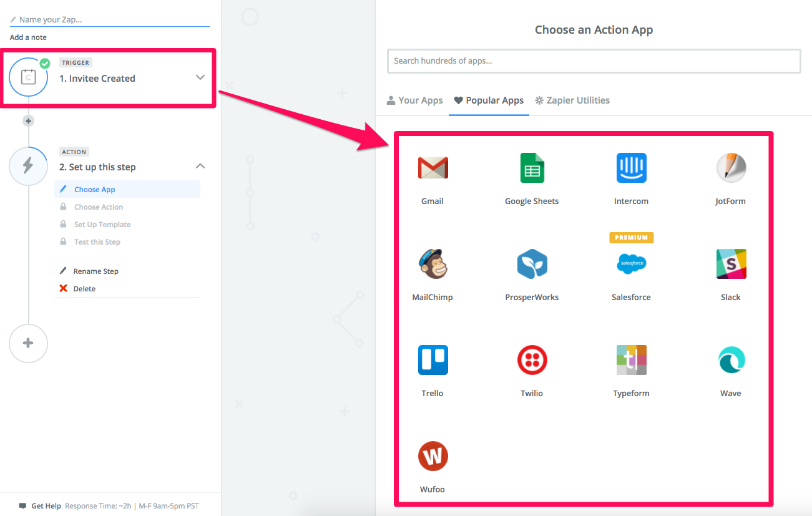The image size is (812, 516).
Task: Choose the Wufoo app icon
Action: [x=433, y=456]
